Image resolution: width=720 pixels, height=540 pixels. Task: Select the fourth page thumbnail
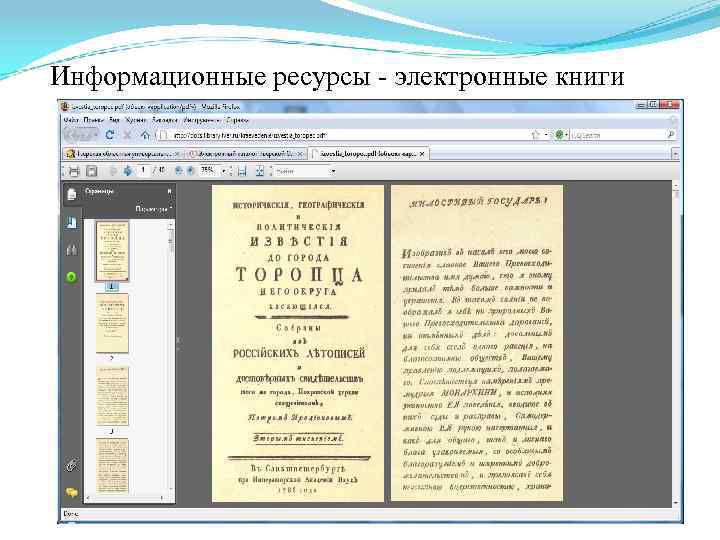point(112,466)
